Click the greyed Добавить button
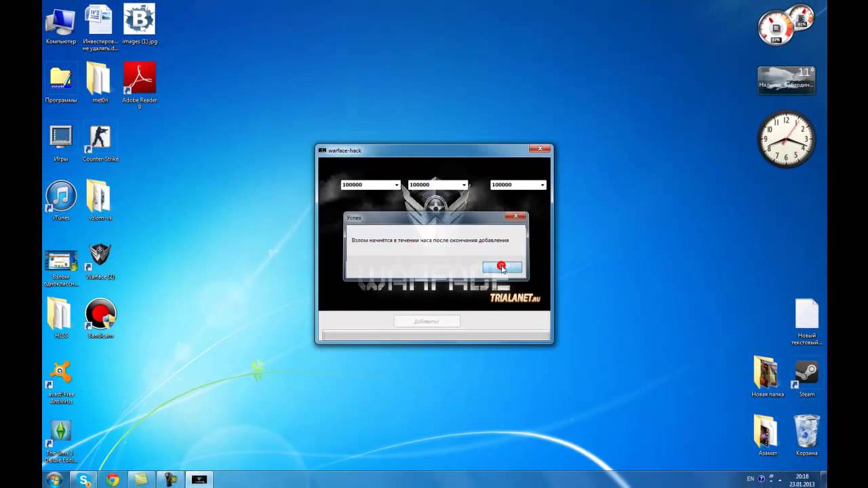Viewport: 868px width, 488px height. click(x=427, y=321)
